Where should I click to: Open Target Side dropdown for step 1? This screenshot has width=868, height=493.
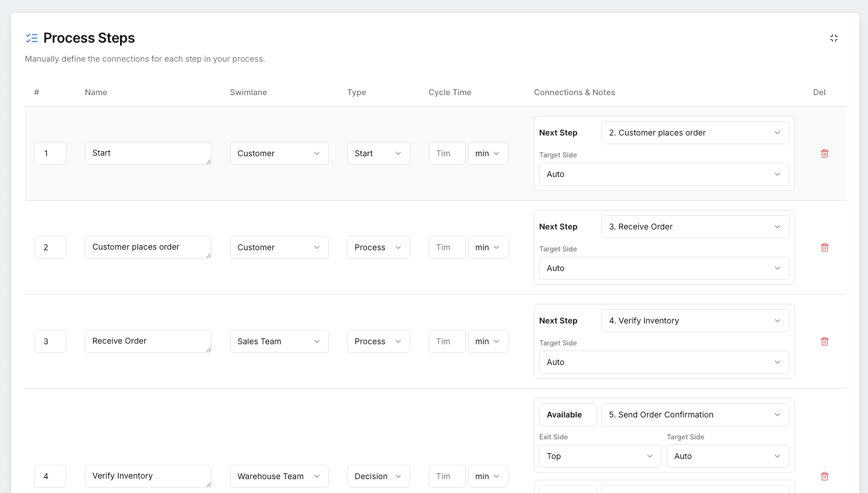click(x=664, y=174)
